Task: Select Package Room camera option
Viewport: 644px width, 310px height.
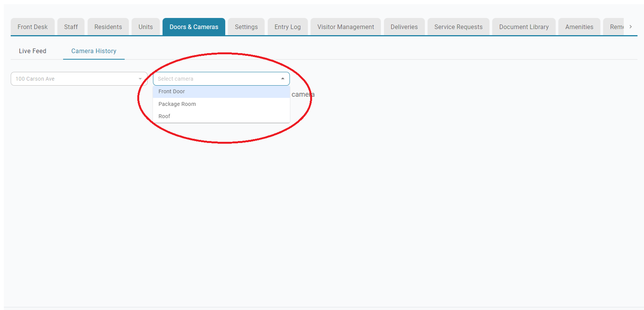Action: point(177,104)
